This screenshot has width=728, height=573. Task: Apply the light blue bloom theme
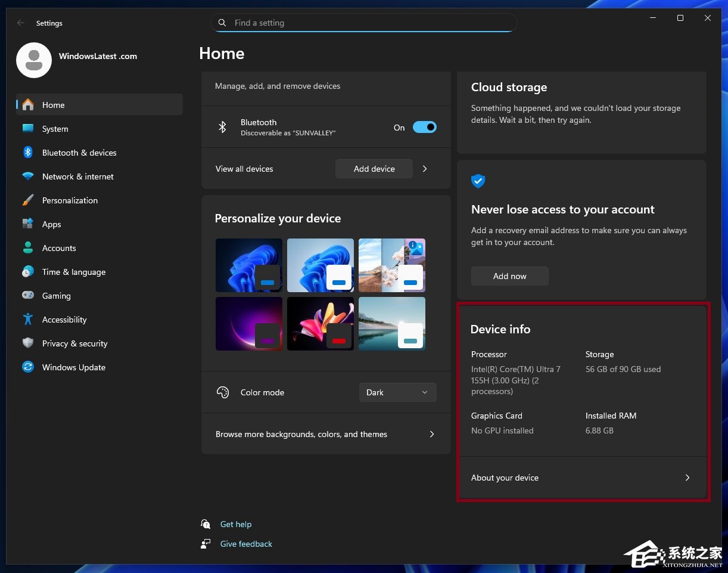click(321, 265)
